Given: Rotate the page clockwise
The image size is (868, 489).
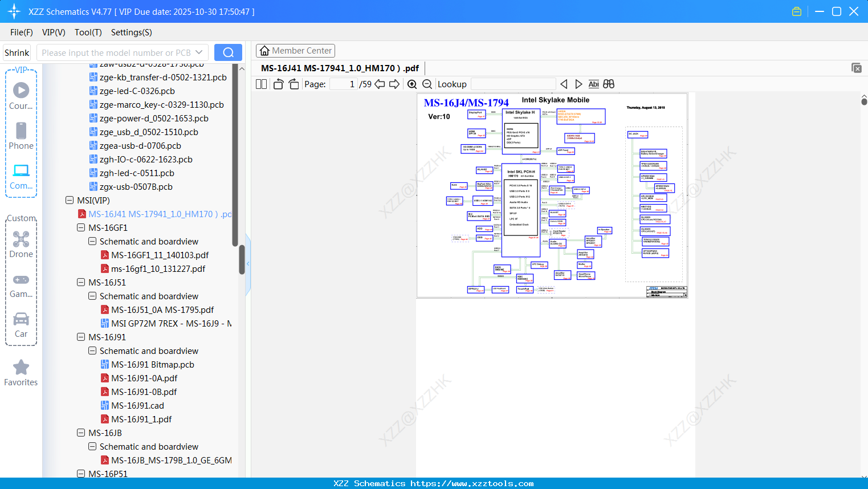Looking at the screenshot, I should 294,84.
